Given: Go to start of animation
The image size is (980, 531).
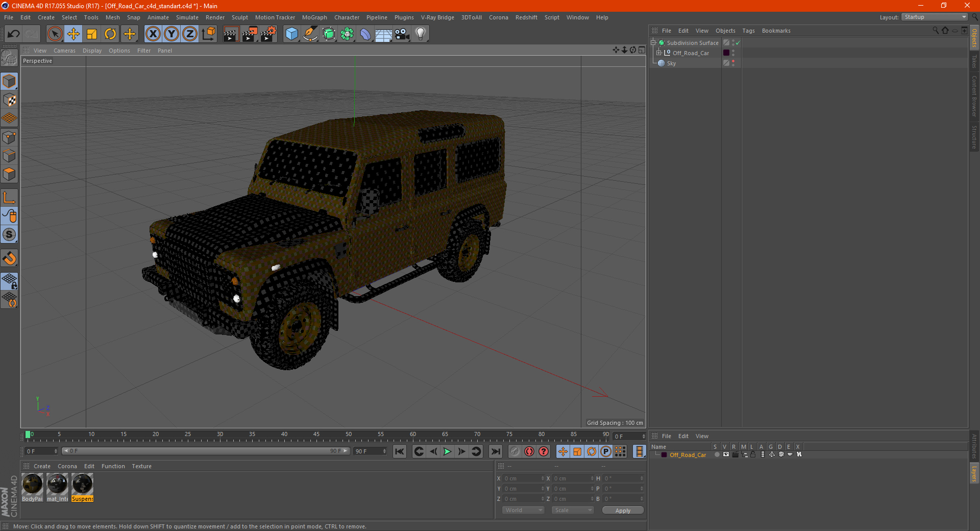Looking at the screenshot, I should click(400, 451).
